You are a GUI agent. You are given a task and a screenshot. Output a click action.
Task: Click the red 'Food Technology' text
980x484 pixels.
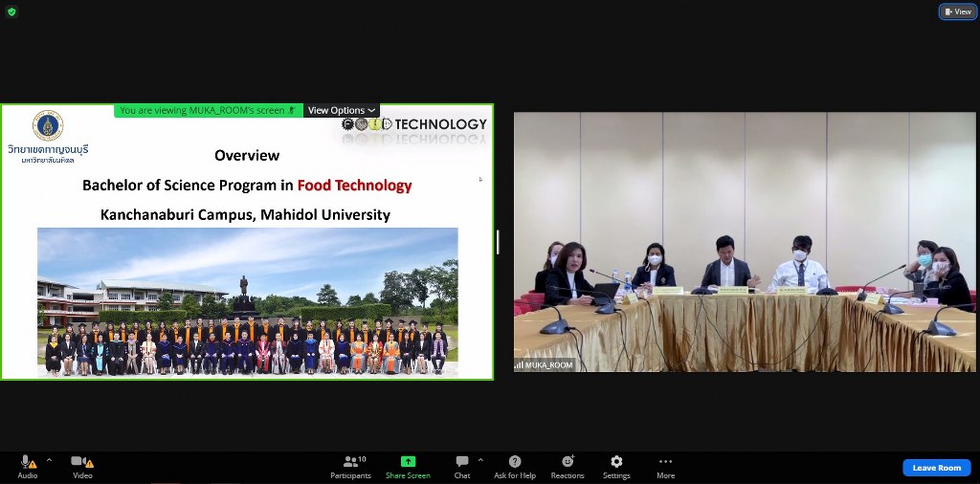pyautogui.click(x=354, y=186)
